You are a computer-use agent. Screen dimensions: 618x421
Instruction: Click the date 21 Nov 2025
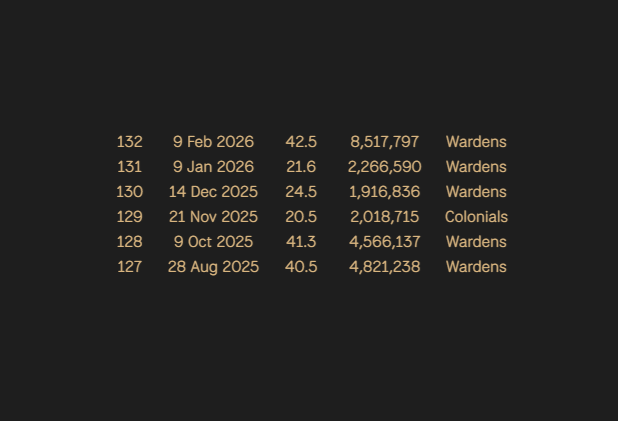pyautogui.click(x=213, y=217)
